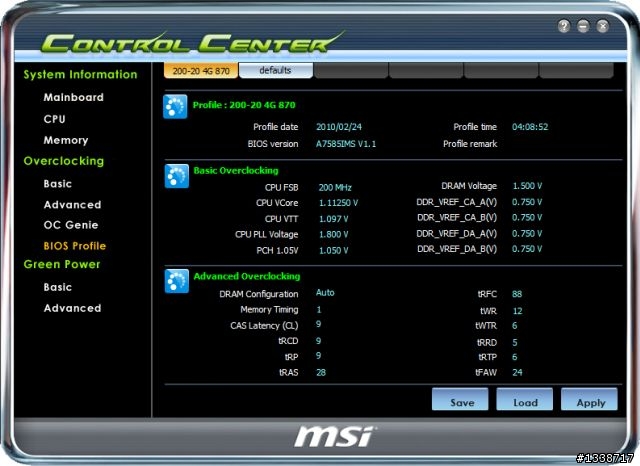The width and height of the screenshot is (640, 466).
Task: Click tRRD value 5
Action: (515, 342)
